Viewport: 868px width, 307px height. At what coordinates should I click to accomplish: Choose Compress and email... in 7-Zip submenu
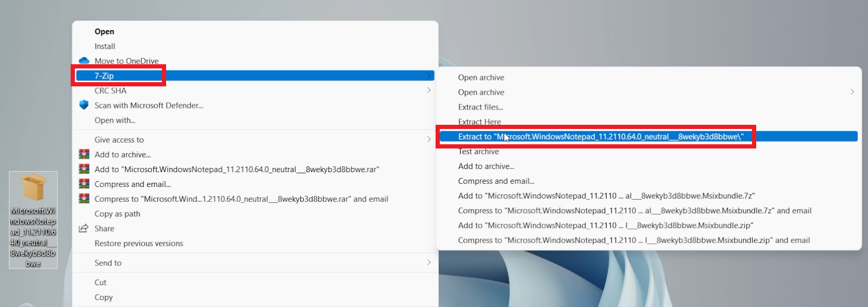(496, 181)
